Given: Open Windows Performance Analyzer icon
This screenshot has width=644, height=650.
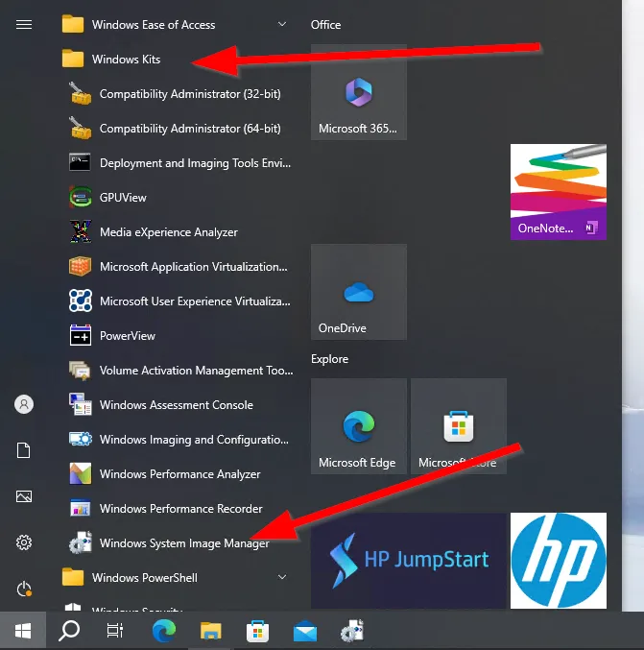Looking at the screenshot, I should 80,474.
